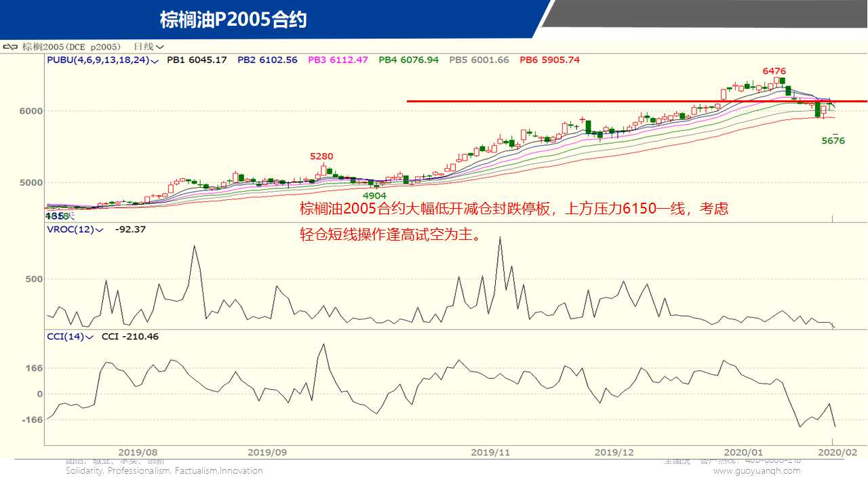
Task: Select the PB2 6102.56 legend value
Action: [267, 60]
